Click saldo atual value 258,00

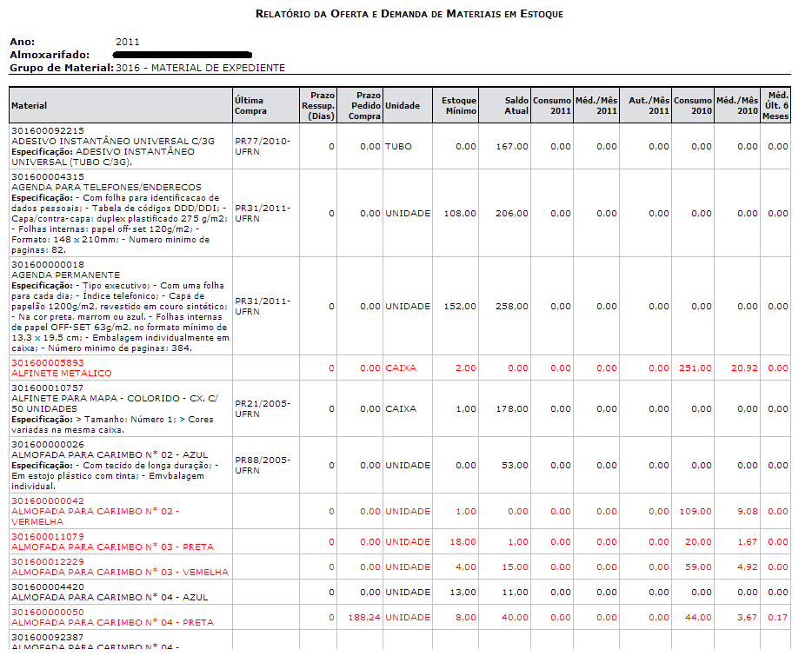click(x=512, y=307)
